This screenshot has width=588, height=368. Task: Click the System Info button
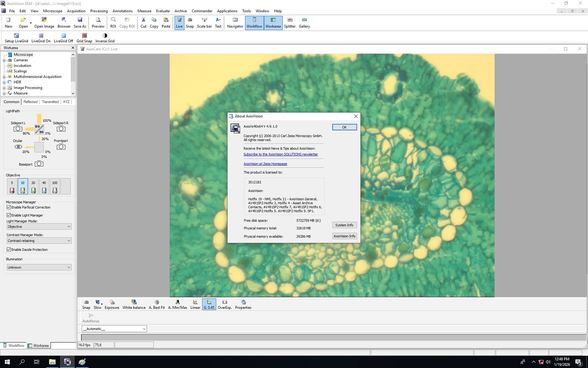point(344,225)
